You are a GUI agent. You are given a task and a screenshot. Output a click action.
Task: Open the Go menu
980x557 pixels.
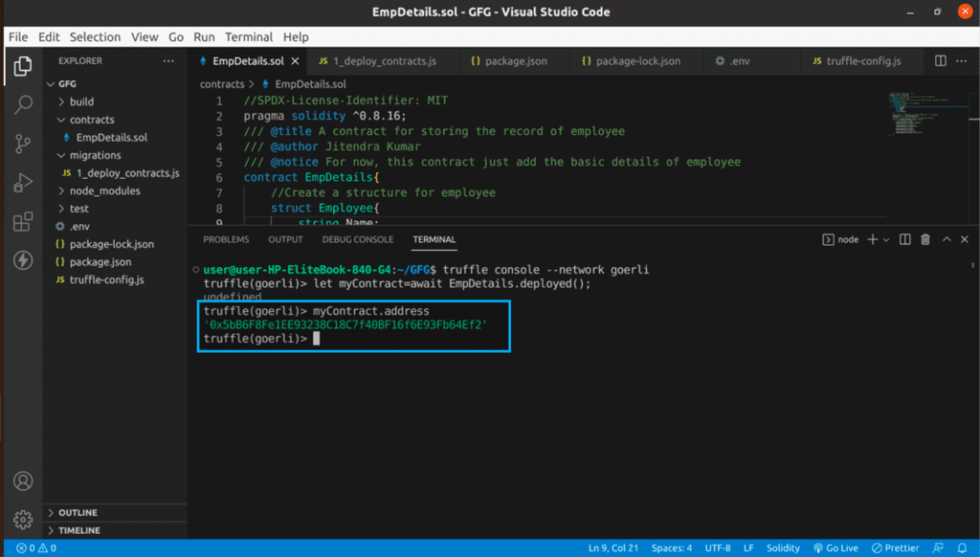pyautogui.click(x=176, y=37)
